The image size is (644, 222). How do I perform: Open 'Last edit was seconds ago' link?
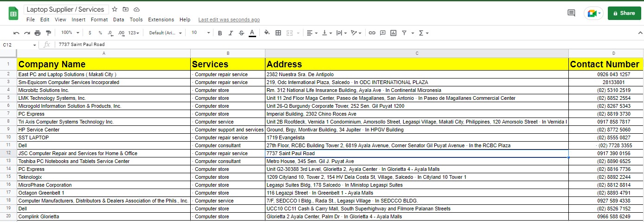point(229,20)
